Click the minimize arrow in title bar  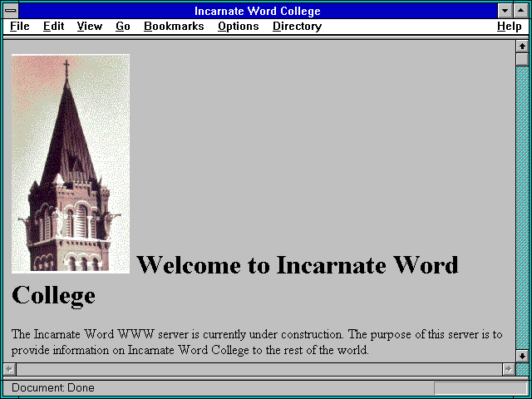point(505,11)
